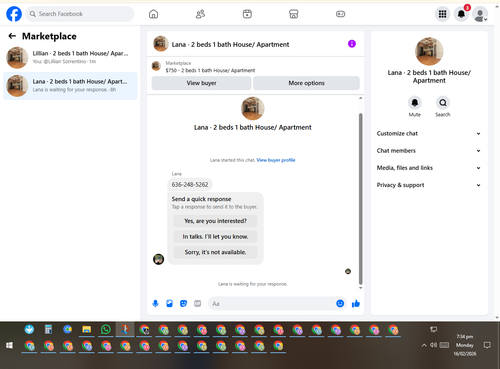Screen dimensions: 500x369
Task: Expand Customize chat section
Action: pyautogui.click(x=429, y=133)
